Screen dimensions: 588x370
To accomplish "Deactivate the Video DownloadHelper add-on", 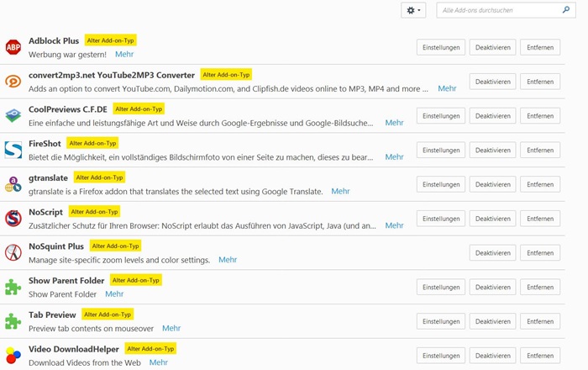I will pyautogui.click(x=492, y=356).
